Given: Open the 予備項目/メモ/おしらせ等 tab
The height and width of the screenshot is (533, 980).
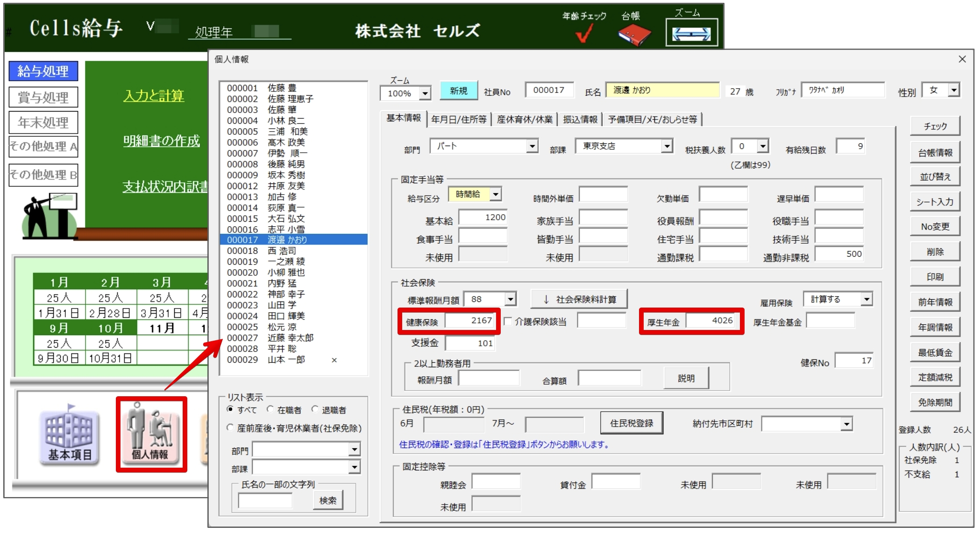Looking at the screenshot, I should 653,119.
